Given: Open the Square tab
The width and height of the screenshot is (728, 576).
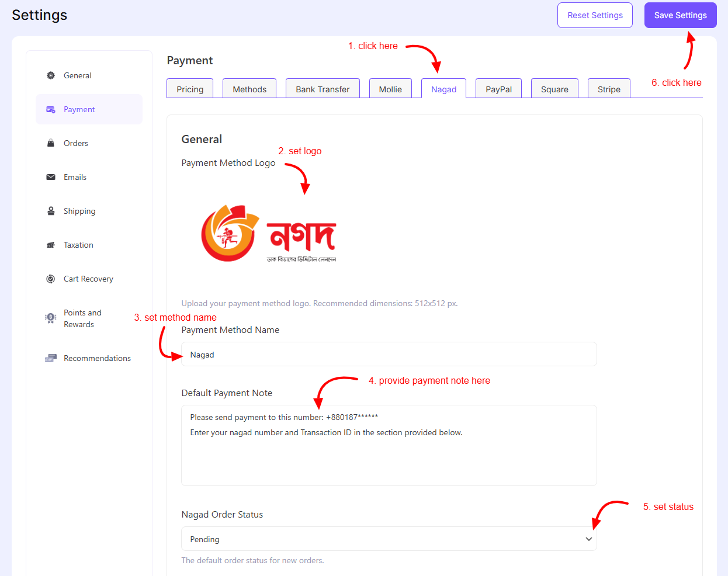Looking at the screenshot, I should click(x=554, y=89).
